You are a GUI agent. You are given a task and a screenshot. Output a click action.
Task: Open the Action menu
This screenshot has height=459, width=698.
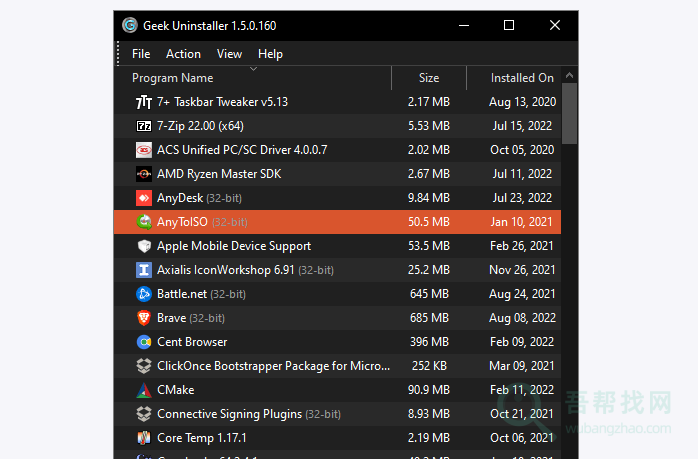coord(183,54)
